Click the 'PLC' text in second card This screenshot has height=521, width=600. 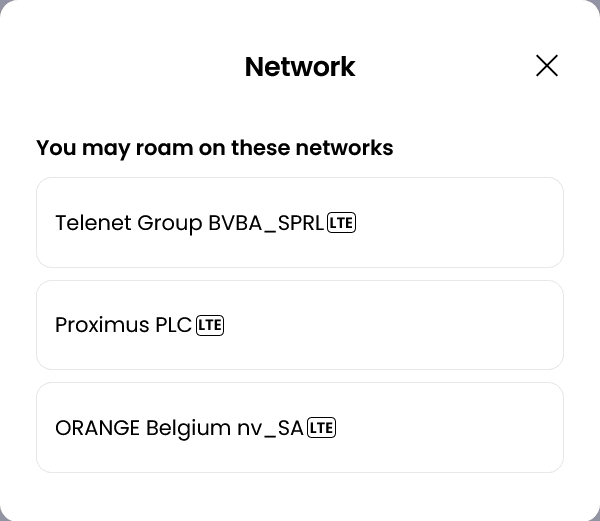(x=173, y=325)
